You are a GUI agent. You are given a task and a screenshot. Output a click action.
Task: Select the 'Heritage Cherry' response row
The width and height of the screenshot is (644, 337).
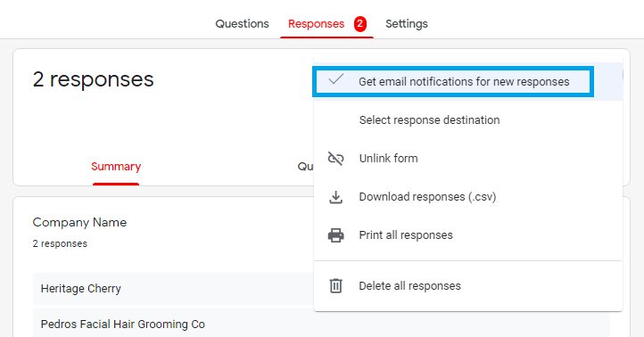click(173, 289)
